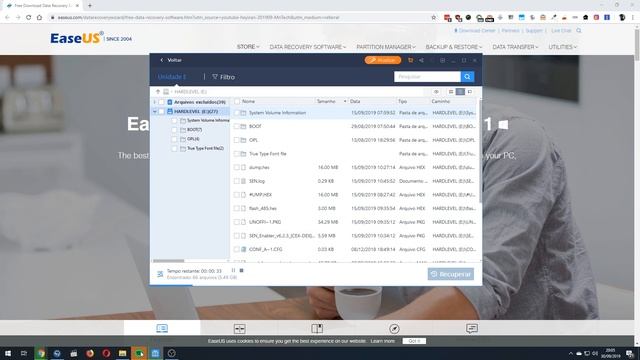Click the scan progress bar
Viewport: 640px width, 360px height.
pos(316,285)
